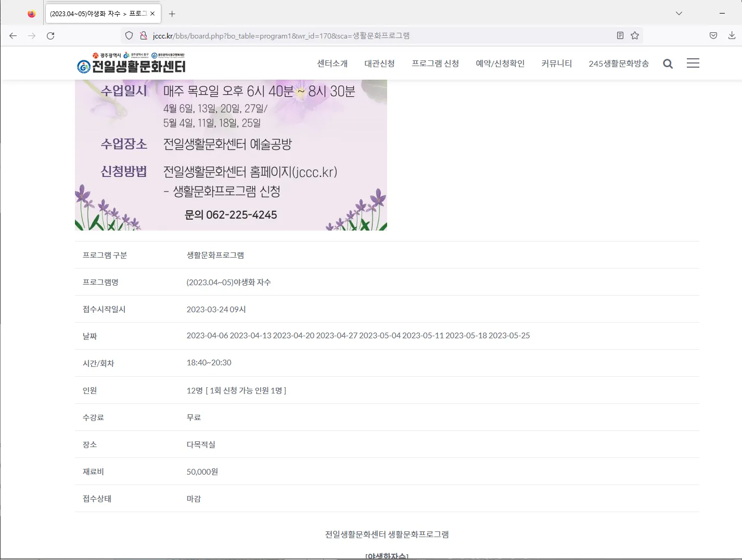
Task: Click the insecure connection lock icon
Action: pyautogui.click(x=144, y=35)
